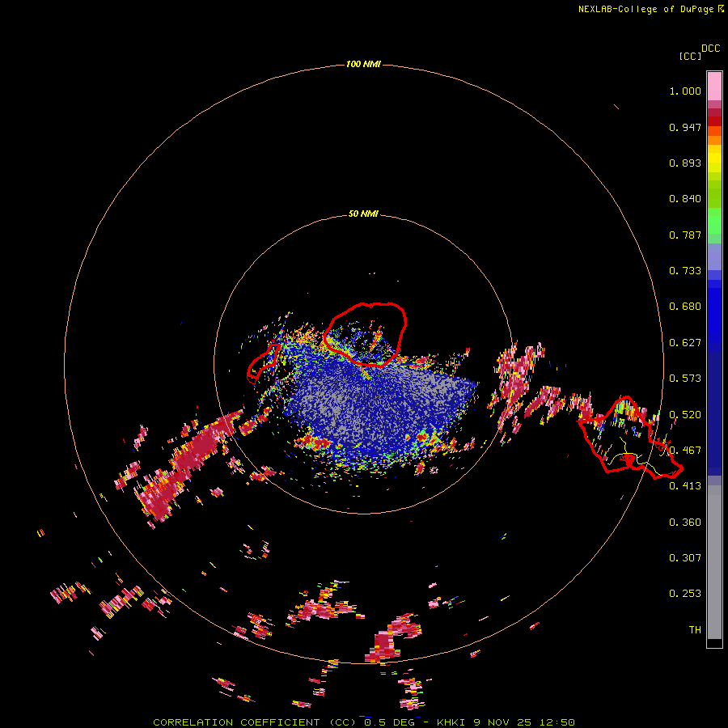Click the 0.413 scale value
This screenshot has width=728, height=728.
(x=685, y=486)
